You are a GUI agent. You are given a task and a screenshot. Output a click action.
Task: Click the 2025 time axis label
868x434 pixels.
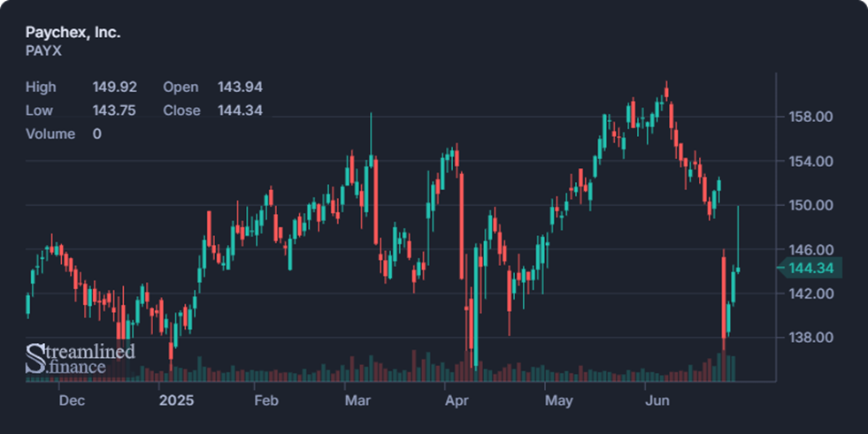click(x=177, y=400)
